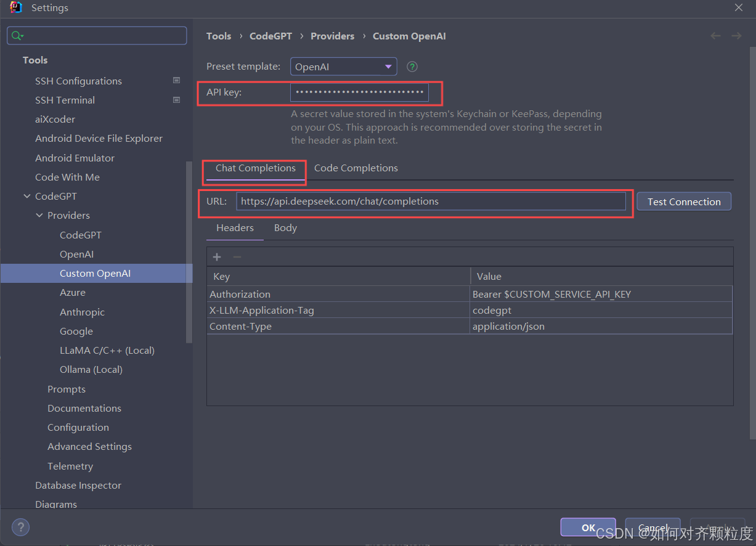The height and width of the screenshot is (546, 756).
Task: Select the Bearer $CUSTOM_SERVICE_API_KEY value cell
Action: (601, 294)
